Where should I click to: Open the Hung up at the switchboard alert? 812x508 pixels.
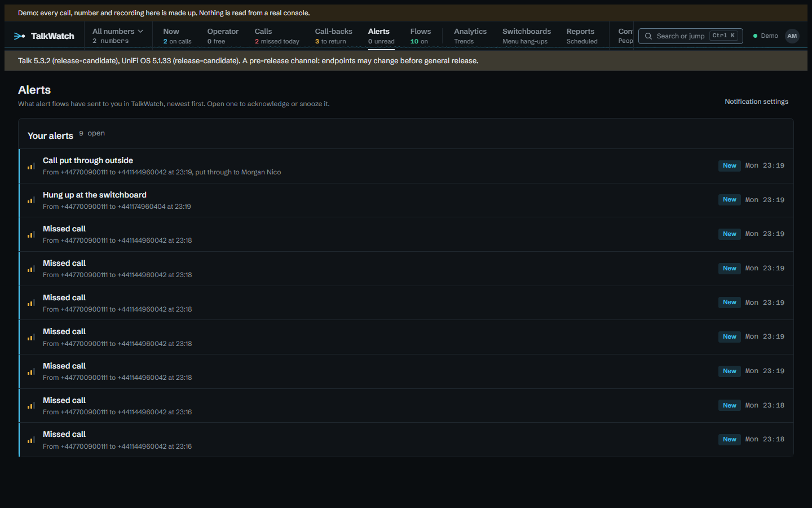pyautogui.click(x=406, y=200)
